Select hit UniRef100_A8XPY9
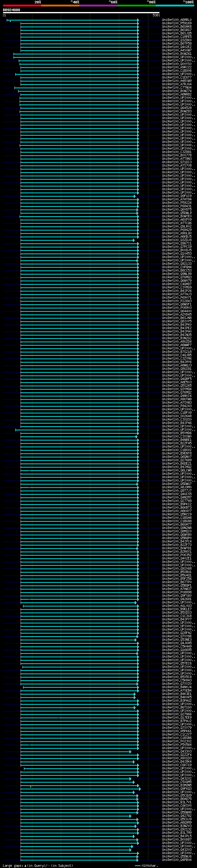The width and height of the screenshot is (197, 868). click(177, 220)
